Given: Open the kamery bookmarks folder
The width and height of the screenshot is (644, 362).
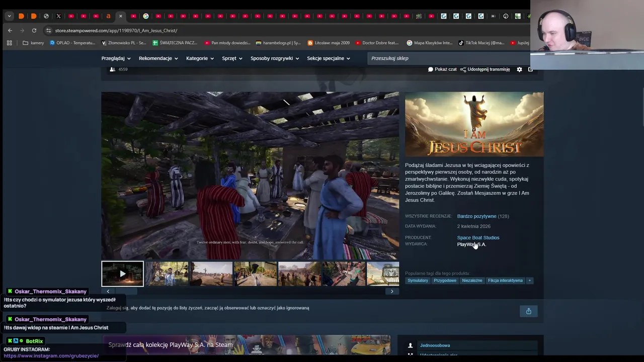Looking at the screenshot, I should (x=33, y=43).
